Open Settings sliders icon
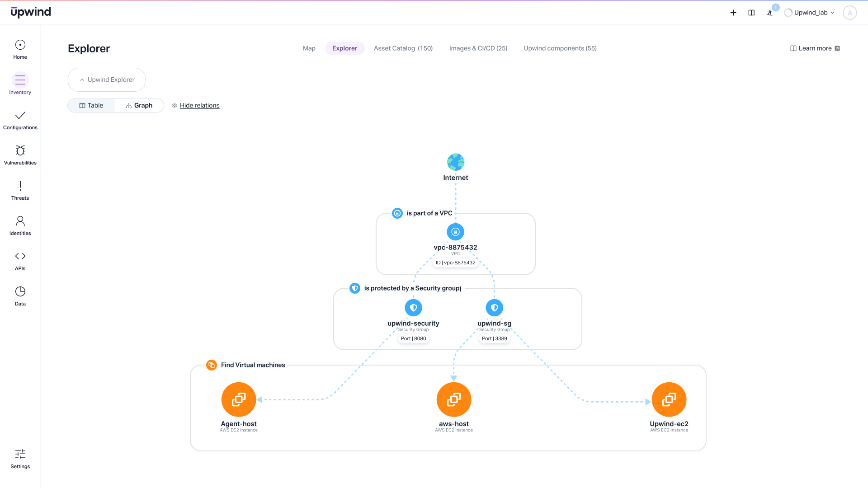868x488 pixels. coord(20,454)
